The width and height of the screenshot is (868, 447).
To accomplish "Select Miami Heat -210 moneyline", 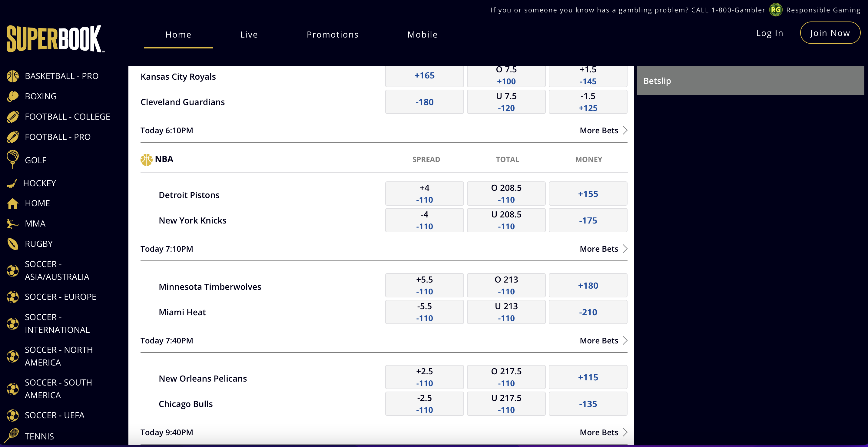I will click(588, 312).
